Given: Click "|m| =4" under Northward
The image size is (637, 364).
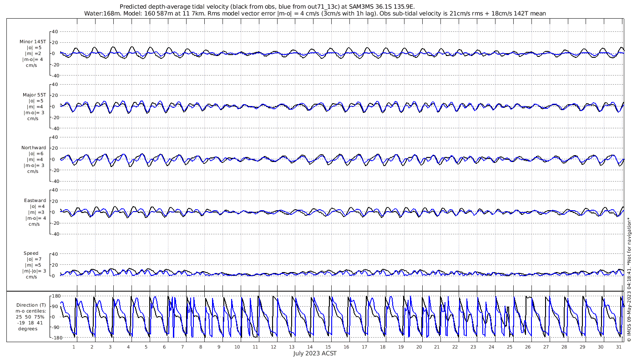Looking at the screenshot, I should [x=35, y=159].
